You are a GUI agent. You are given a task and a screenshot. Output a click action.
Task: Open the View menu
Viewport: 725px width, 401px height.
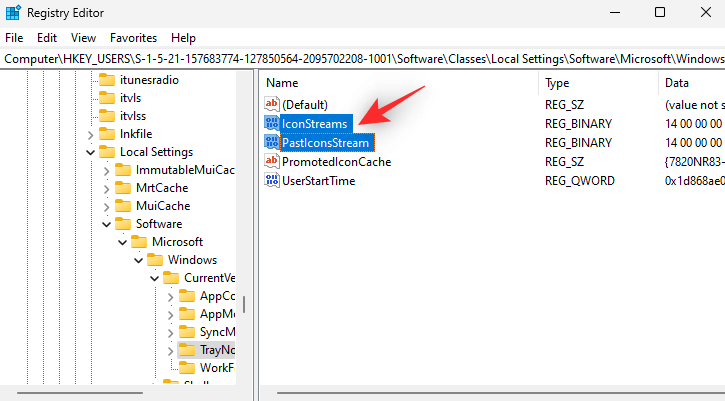(x=83, y=38)
